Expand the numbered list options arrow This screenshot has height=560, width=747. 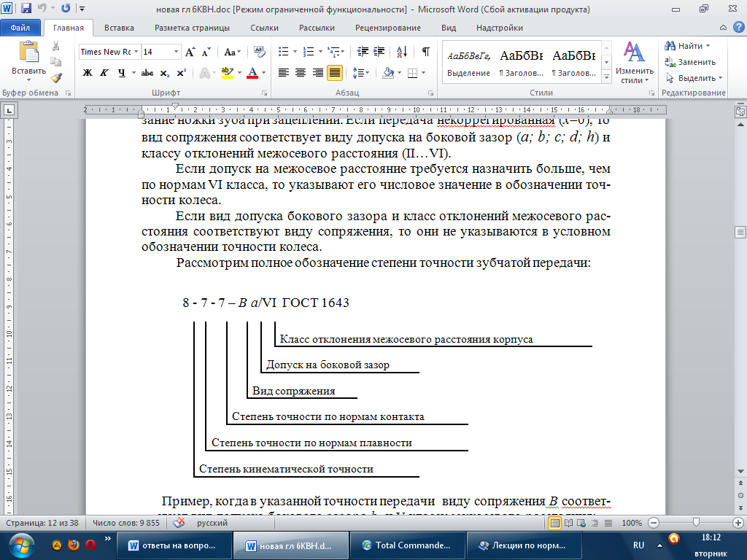click(x=320, y=52)
